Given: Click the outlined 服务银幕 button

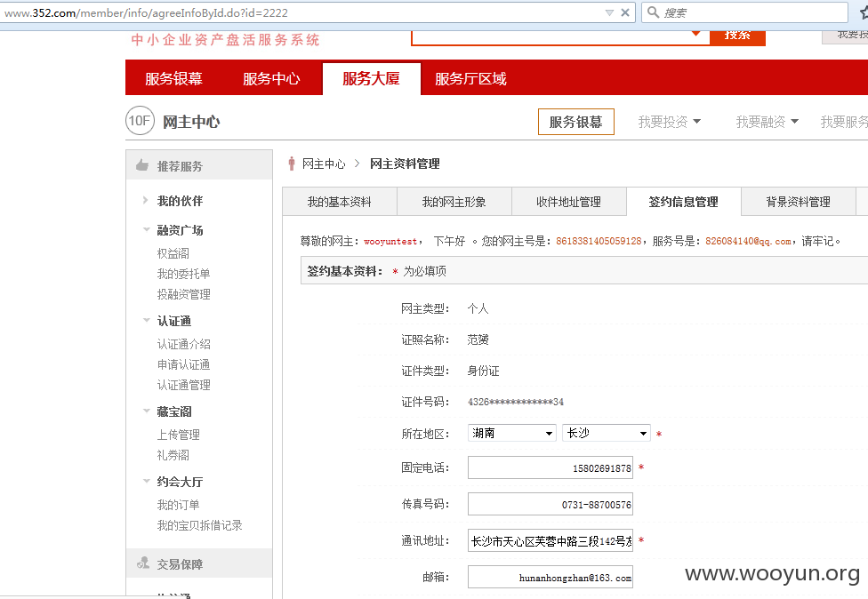Looking at the screenshot, I should pyautogui.click(x=575, y=122).
